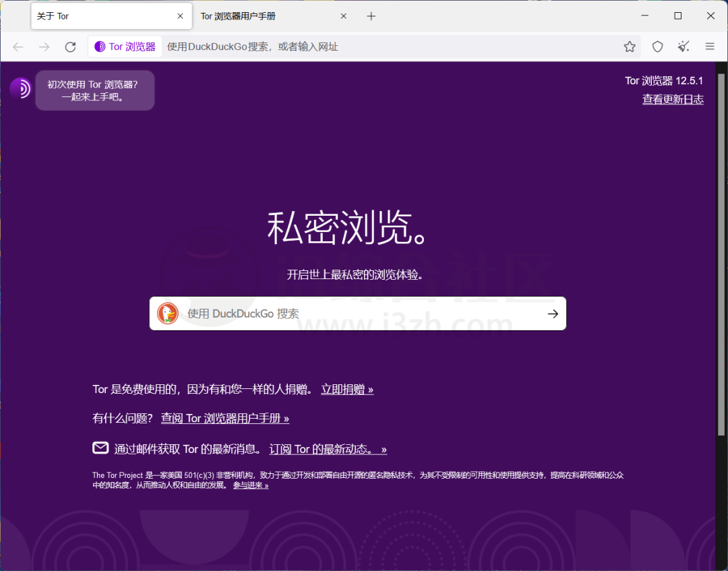Open 订阅 Tor 的最新动态 link
The image size is (728, 571).
(x=328, y=450)
